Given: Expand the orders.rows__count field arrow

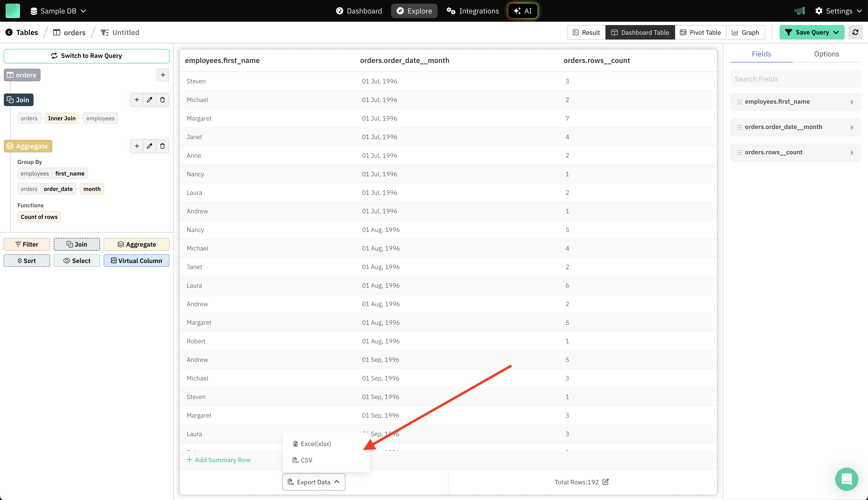Looking at the screenshot, I should click(x=852, y=153).
